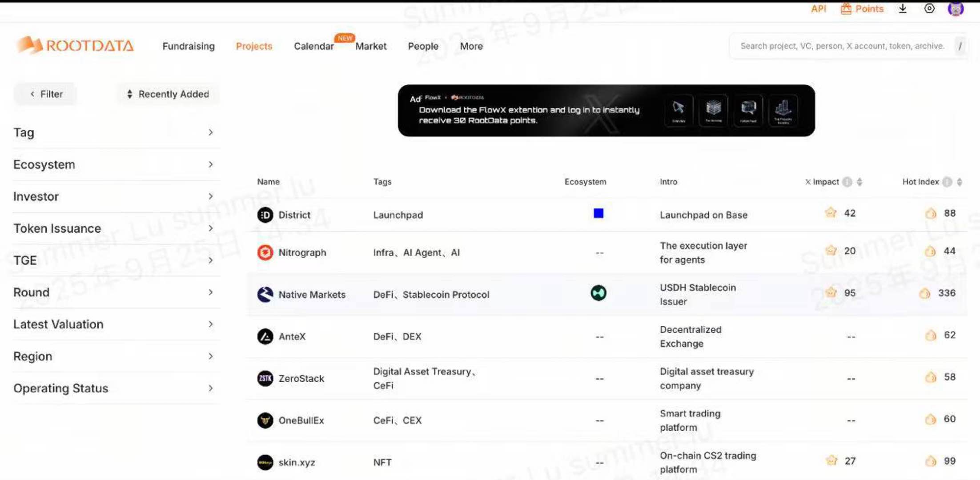
Task: Click Native Markets' ecosystem icon
Action: click(x=598, y=293)
